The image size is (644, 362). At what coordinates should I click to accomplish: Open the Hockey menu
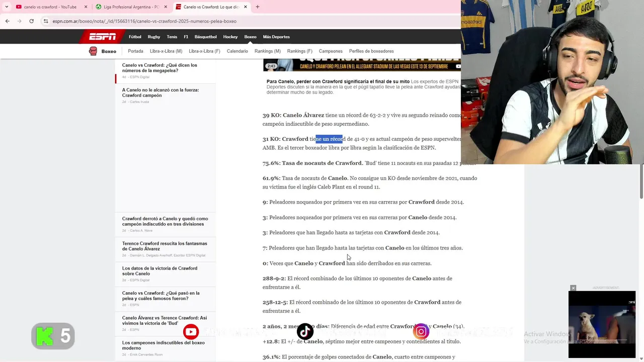click(x=230, y=37)
